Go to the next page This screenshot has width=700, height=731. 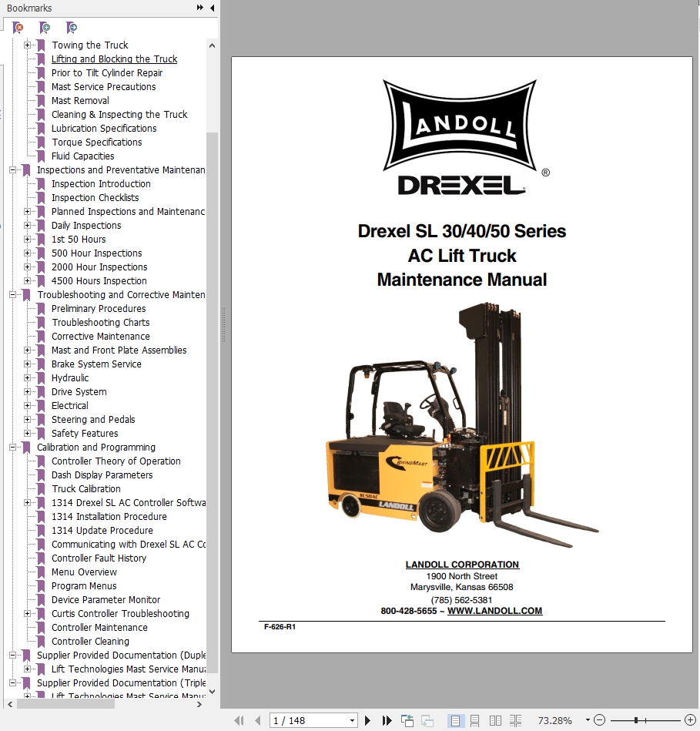click(367, 721)
